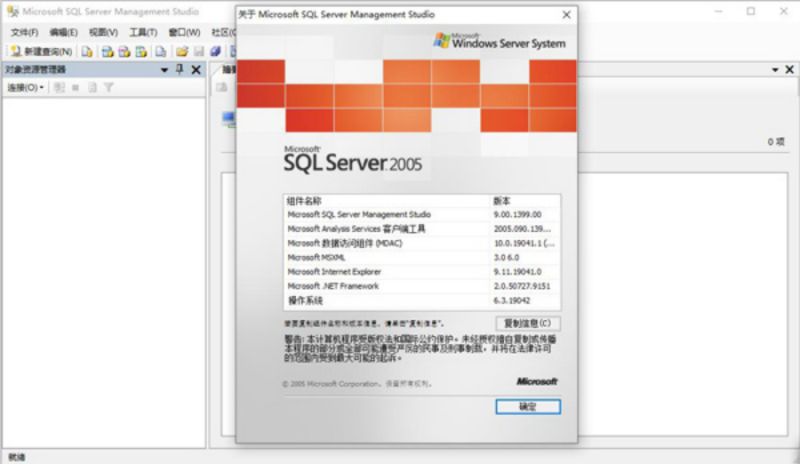Click the Analysis Services MDX Query icon

click(x=107, y=52)
